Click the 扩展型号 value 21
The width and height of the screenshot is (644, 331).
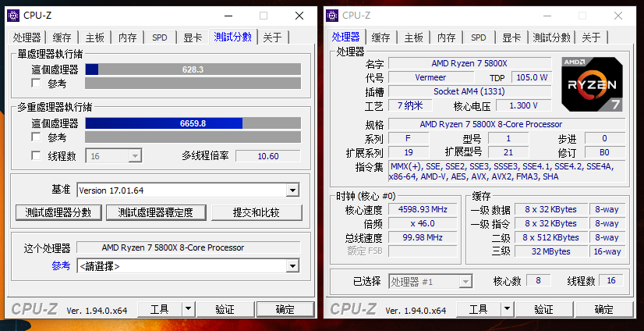tap(508, 152)
